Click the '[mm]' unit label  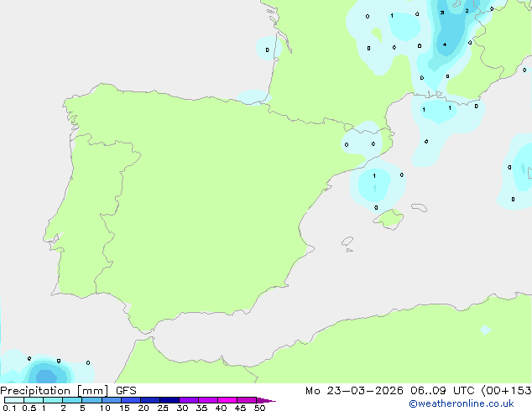click(92, 391)
